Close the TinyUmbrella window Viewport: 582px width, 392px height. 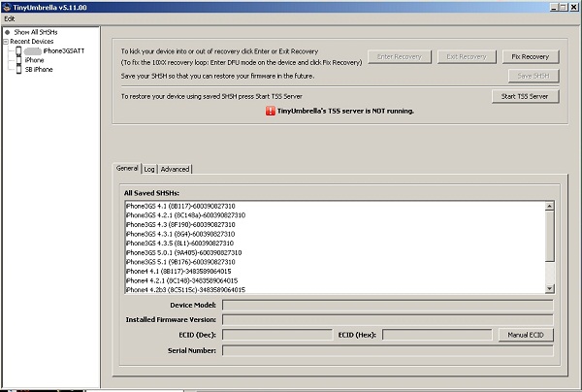tap(574, 7)
